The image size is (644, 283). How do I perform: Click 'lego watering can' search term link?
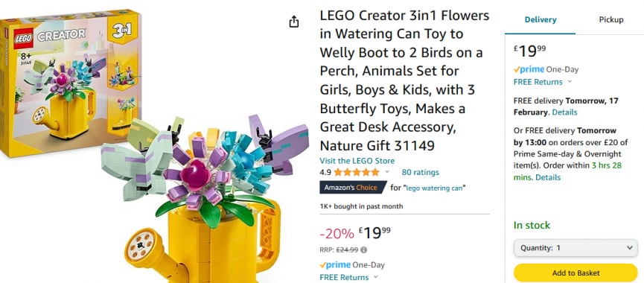pos(435,188)
